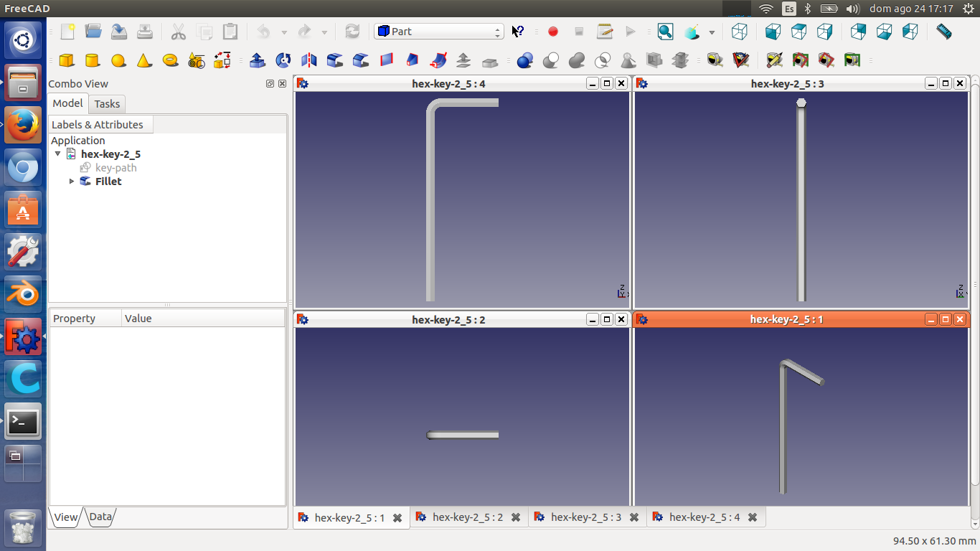This screenshot has height=551, width=980.
Task: Open the Part workbench selector dropdown
Action: tap(438, 32)
